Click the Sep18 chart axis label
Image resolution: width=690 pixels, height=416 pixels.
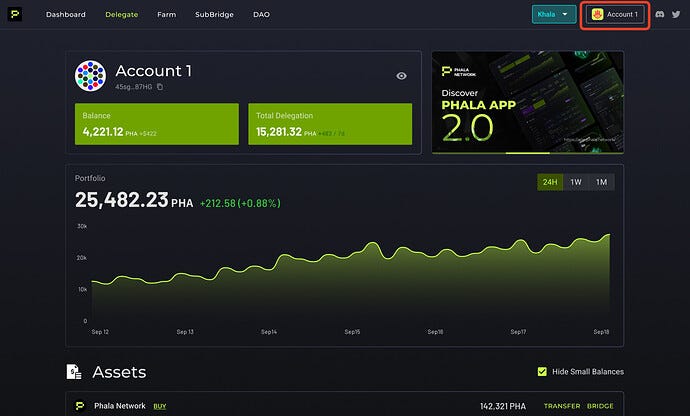(x=601, y=331)
